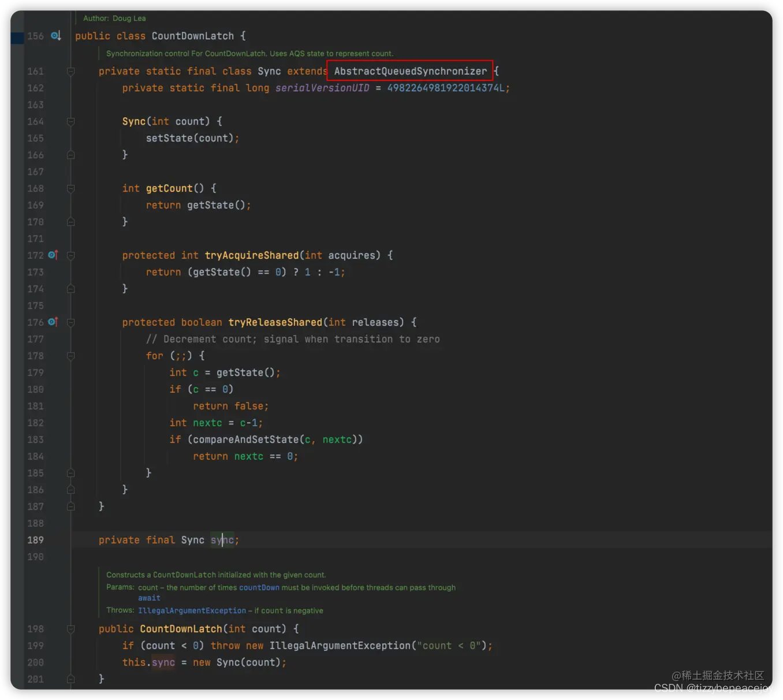Click line number 176 in the gutter

[35, 322]
